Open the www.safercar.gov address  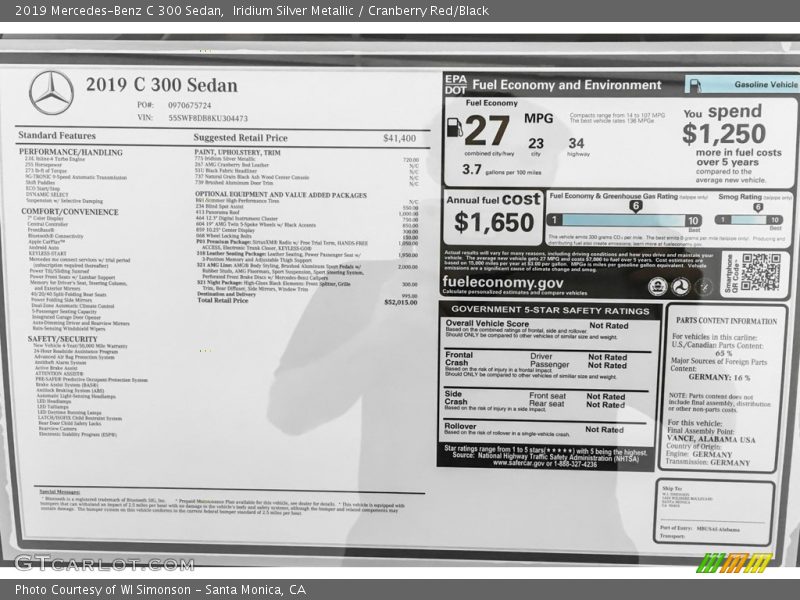(518, 463)
